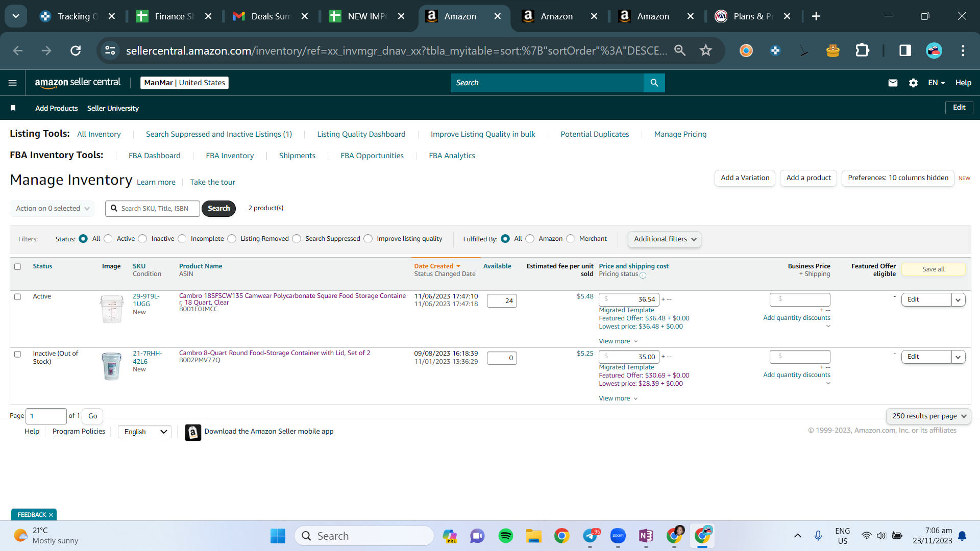The width and height of the screenshot is (980, 551).
Task: Click the inventory Search button
Action: pos(219,209)
